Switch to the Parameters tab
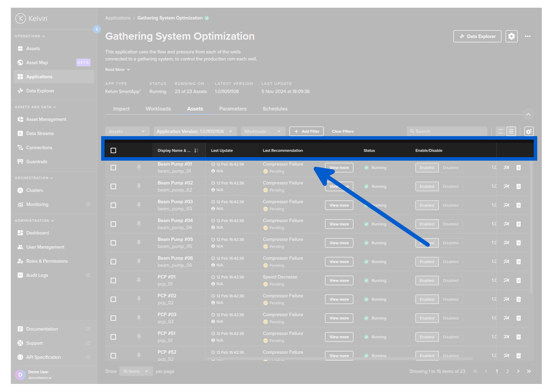This screenshot has width=553, height=392. 233,109
